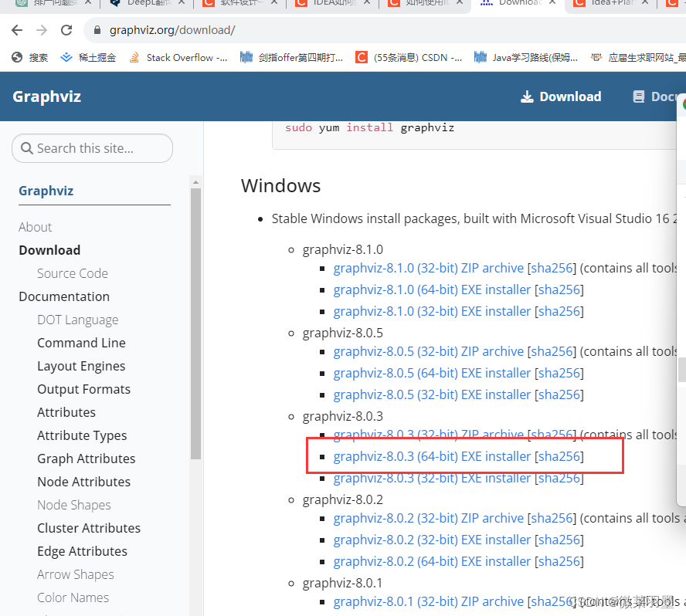Click the padlock site info icon

click(97, 30)
